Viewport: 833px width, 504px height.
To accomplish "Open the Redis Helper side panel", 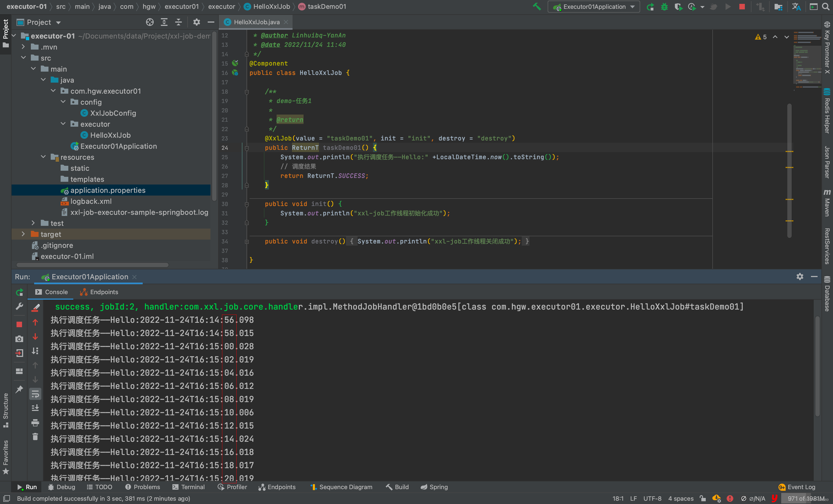I will 827,111.
